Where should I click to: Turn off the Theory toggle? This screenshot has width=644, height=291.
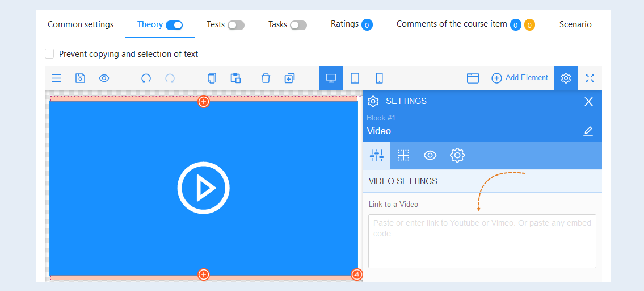tap(174, 25)
